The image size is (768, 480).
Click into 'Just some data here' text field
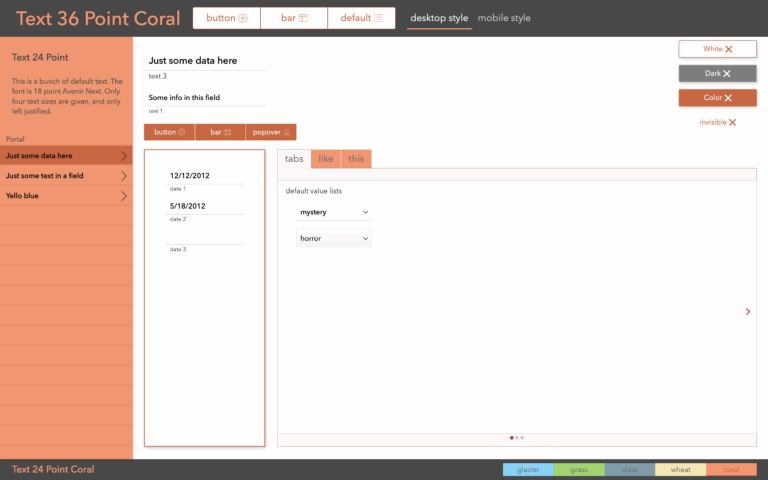click(205, 61)
